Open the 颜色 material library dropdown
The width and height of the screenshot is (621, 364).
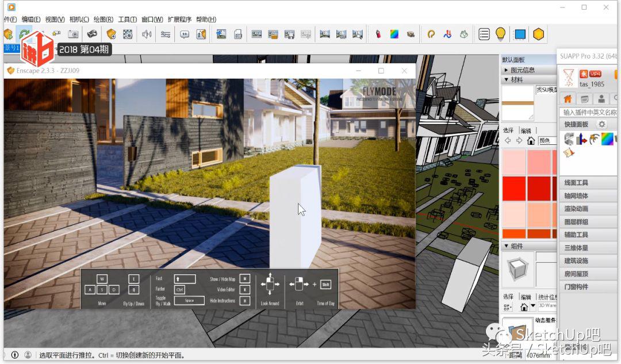click(546, 140)
